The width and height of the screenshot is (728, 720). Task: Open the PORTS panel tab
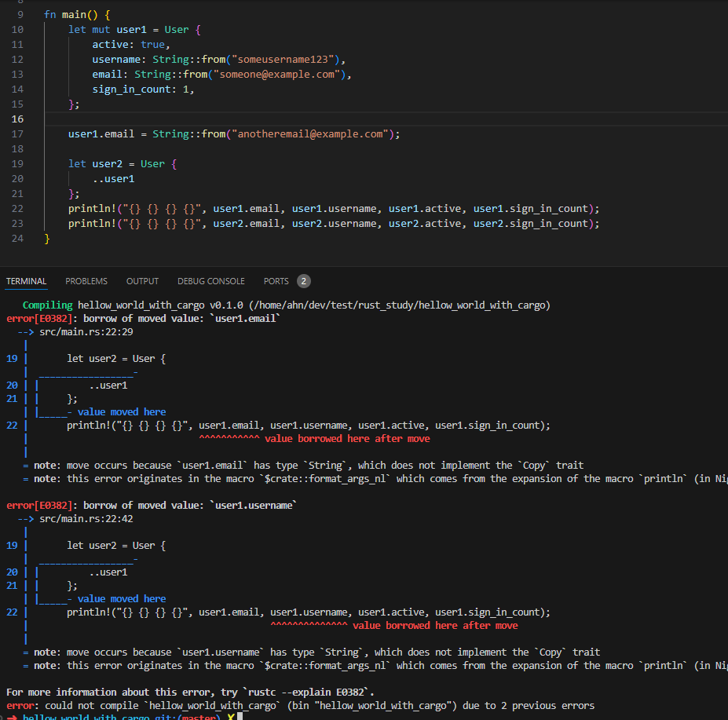276,281
